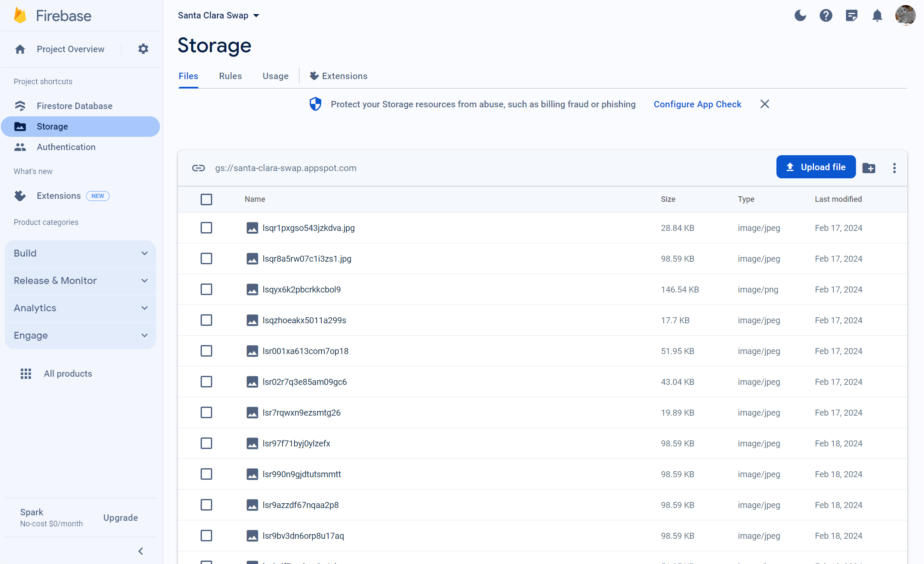
Task: Open file lsr001xa613com7op18
Action: pyautogui.click(x=305, y=351)
